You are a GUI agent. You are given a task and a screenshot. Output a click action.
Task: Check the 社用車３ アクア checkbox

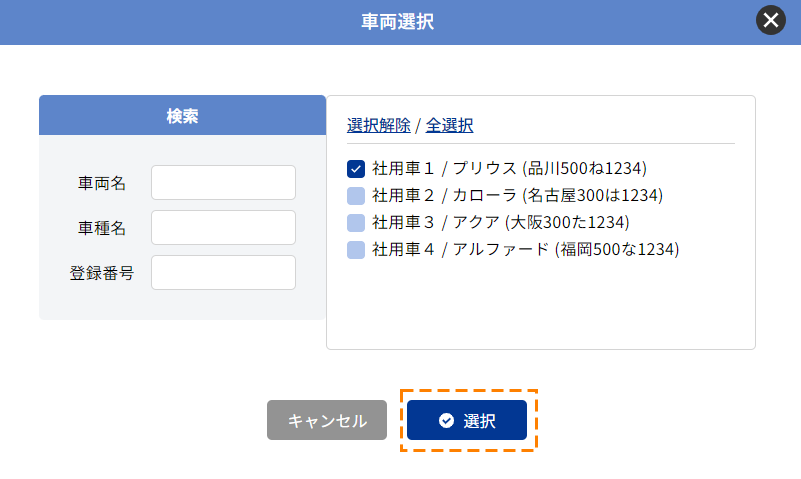click(x=356, y=223)
